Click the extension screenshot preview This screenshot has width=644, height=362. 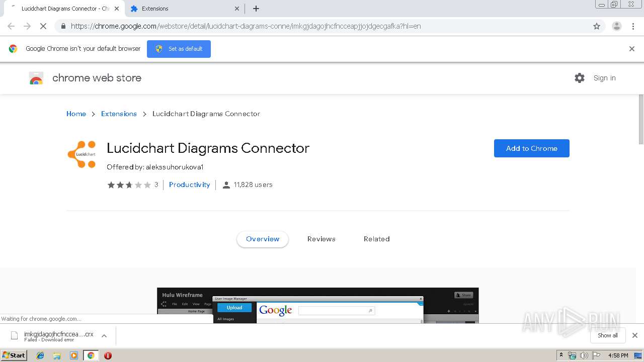(318, 305)
